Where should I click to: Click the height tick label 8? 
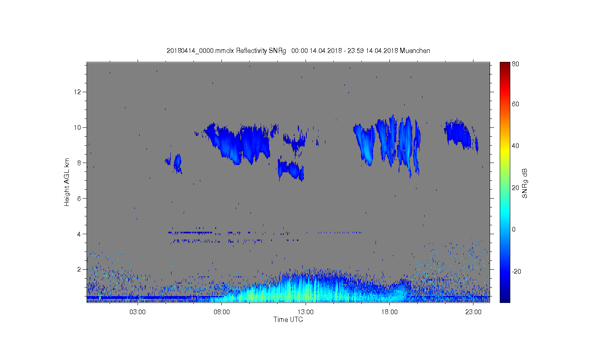[79, 163]
